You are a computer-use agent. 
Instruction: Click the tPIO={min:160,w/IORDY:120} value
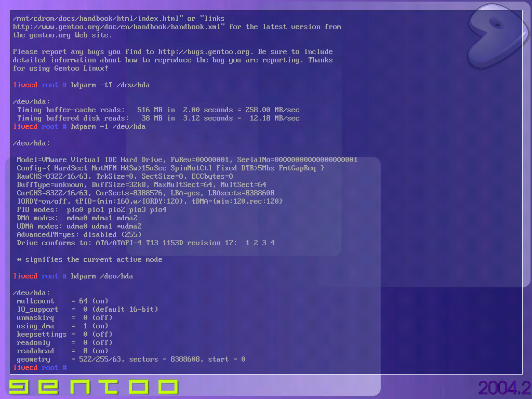[x=131, y=202]
